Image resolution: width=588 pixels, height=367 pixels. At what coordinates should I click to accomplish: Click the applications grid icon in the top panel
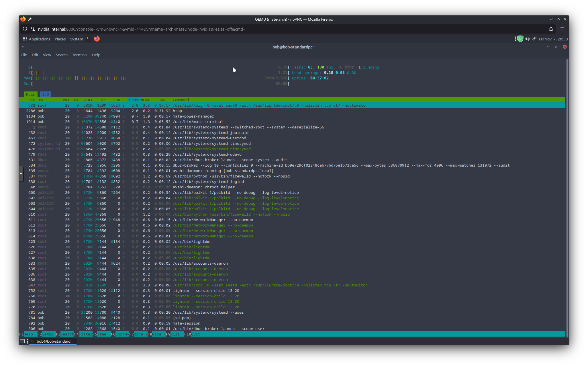pyautogui.click(x=25, y=39)
